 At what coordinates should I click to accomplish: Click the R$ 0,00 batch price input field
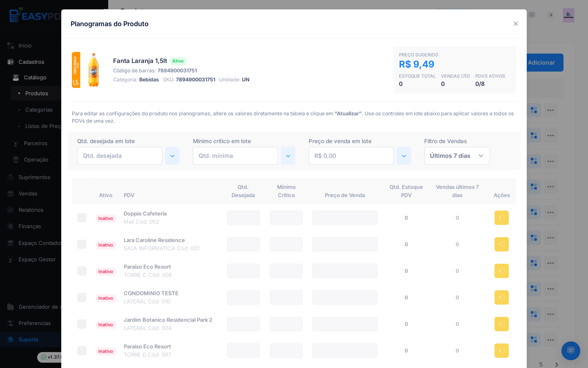click(351, 156)
